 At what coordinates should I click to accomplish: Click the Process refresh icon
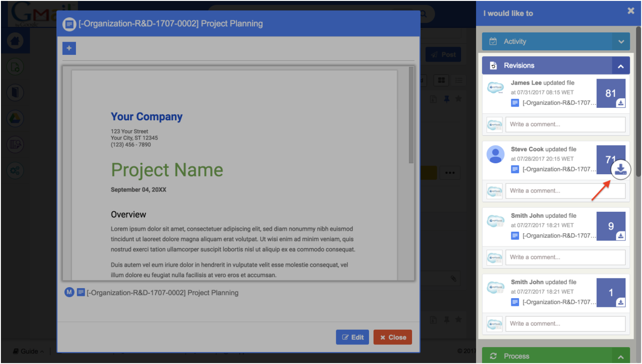pos(493,356)
